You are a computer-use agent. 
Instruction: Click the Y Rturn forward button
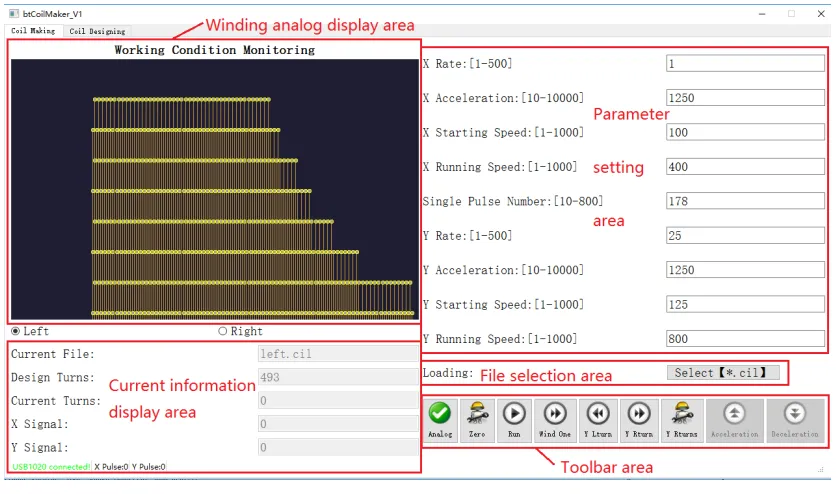(639, 420)
